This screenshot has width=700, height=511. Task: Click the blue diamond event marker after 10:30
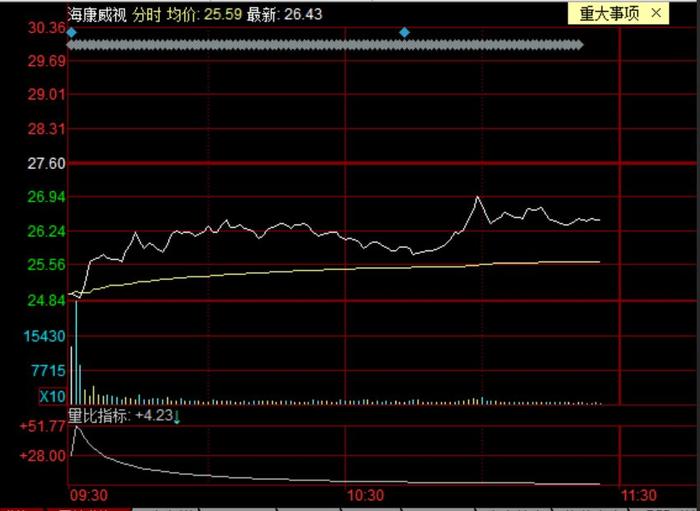(x=404, y=33)
